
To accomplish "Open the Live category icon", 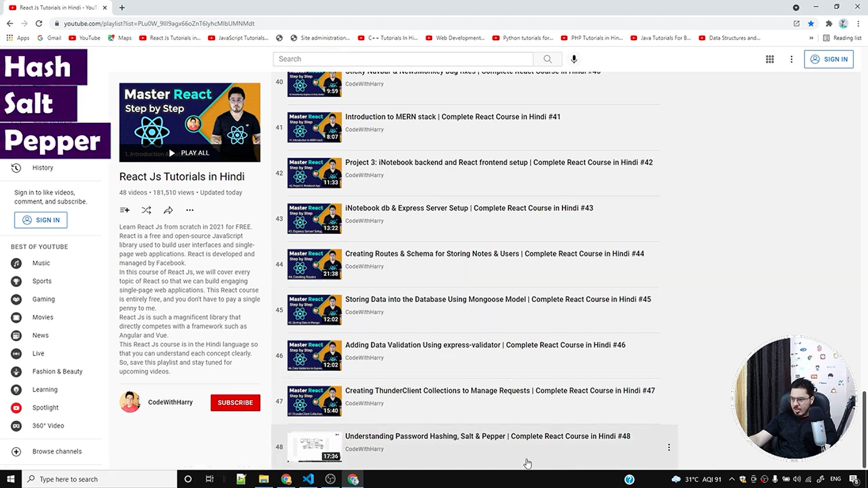I will [16, 353].
